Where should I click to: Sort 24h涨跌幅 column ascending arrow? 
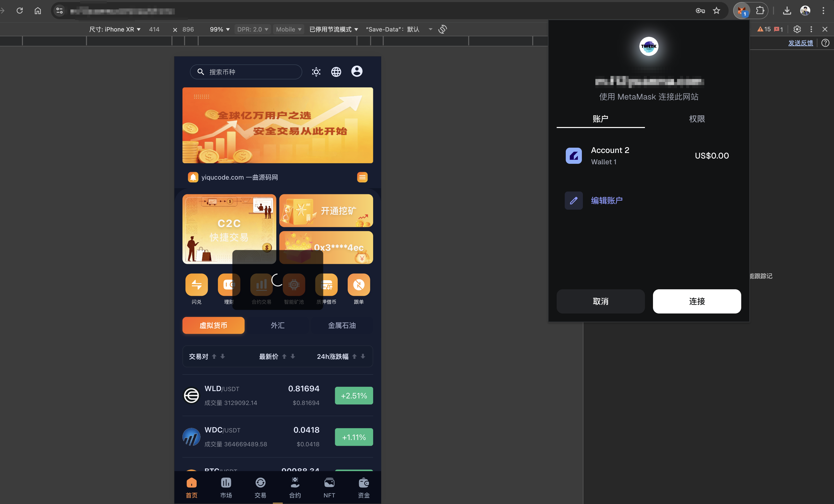[x=354, y=356]
